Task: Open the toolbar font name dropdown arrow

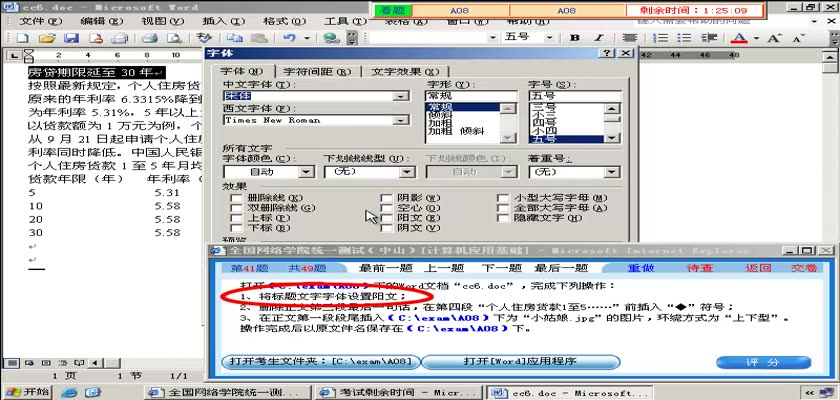Action: [492, 38]
